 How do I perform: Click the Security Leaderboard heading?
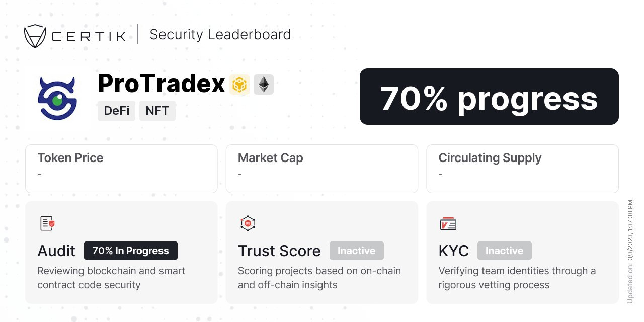[x=220, y=35]
